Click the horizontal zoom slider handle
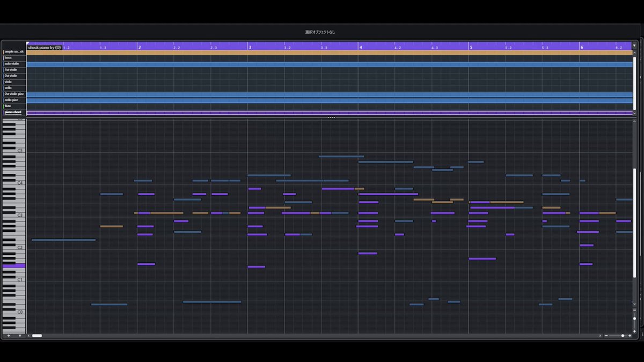This screenshot has width=644, height=362. coord(623,336)
